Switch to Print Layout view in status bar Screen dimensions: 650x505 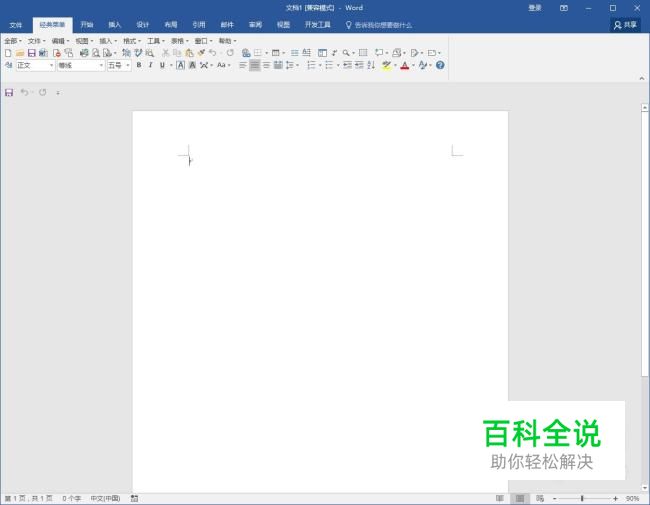tap(520, 498)
